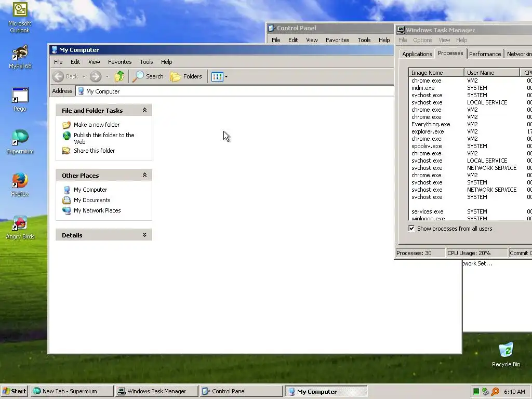The width and height of the screenshot is (532, 399).
Task: Click the Control Panel title bar icon
Action: click(x=271, y=28)
